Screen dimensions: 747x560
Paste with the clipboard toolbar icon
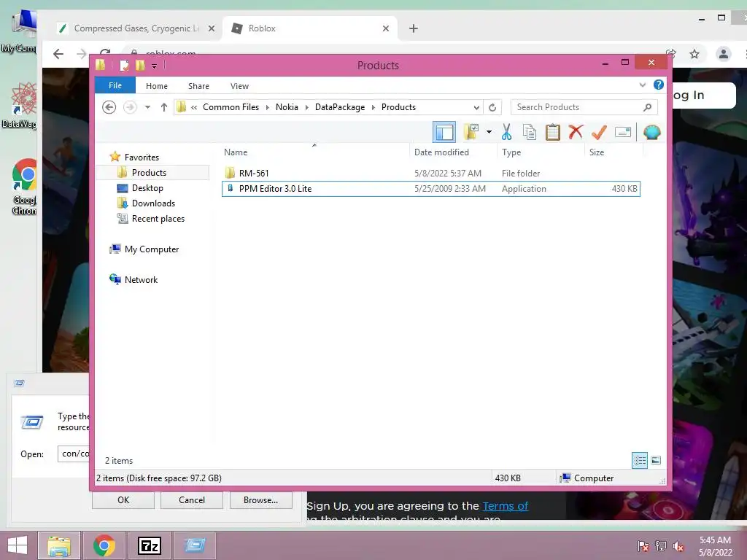pyautogui.click(x=552, y=132)
